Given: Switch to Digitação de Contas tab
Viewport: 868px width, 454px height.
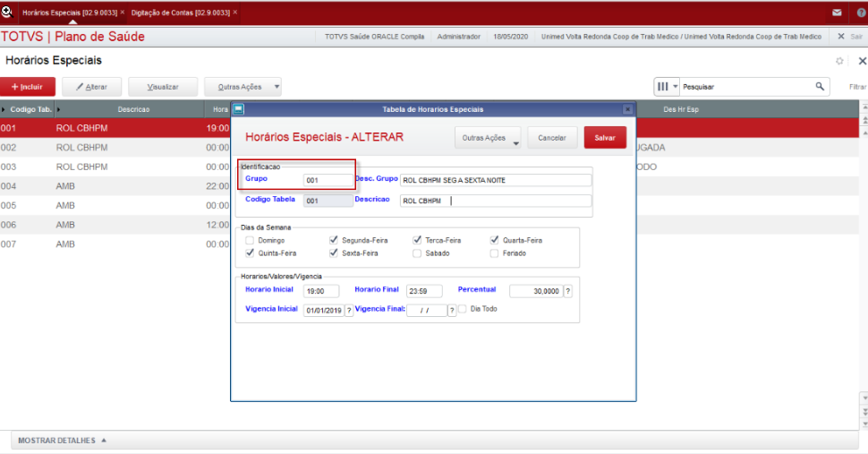Looking at the screenshot, I should (x=181, y=13).
